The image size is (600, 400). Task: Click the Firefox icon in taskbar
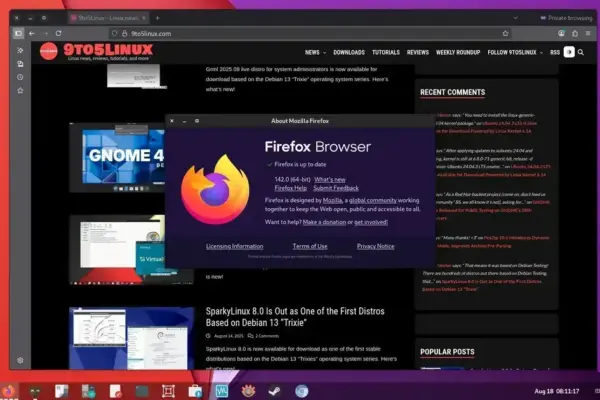coord(8,391)
